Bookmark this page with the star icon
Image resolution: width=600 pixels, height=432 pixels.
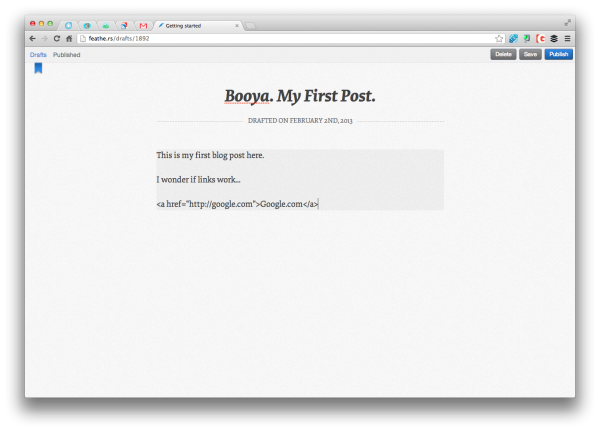499,39
